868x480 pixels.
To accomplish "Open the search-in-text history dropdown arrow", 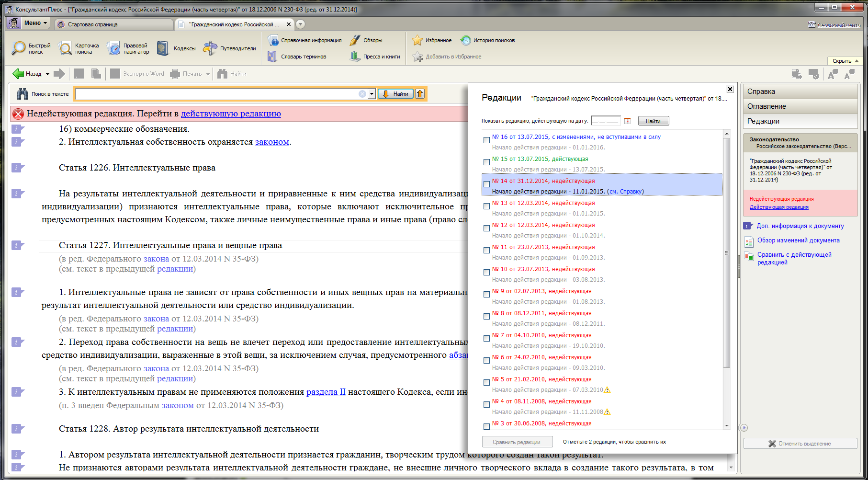I will [372, 94].
